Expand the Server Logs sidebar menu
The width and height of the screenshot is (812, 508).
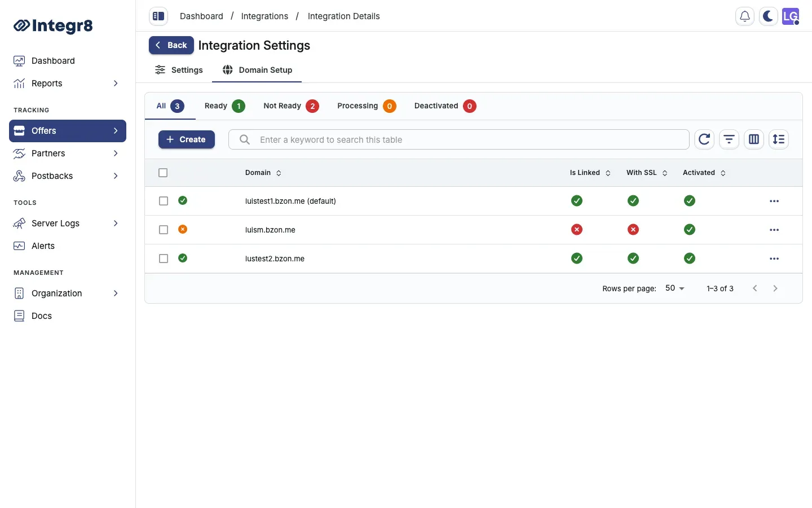point(116,224)
